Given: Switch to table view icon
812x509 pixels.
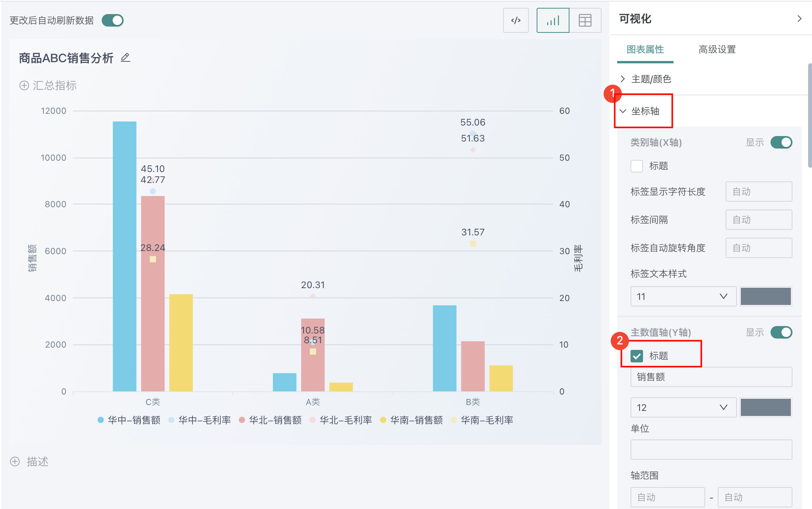Looking at the screenshot, I should click(x=585, y=20).
